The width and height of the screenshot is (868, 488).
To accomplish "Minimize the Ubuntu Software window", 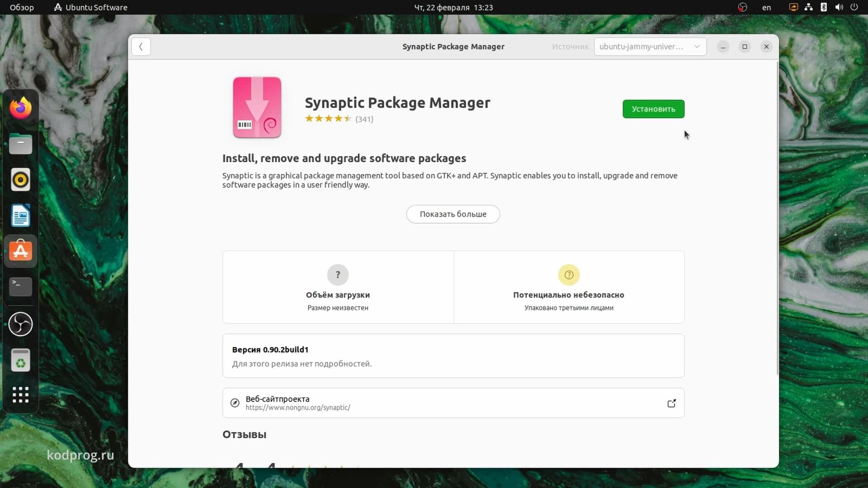I will pyautogui.click(x=723, y=47).
